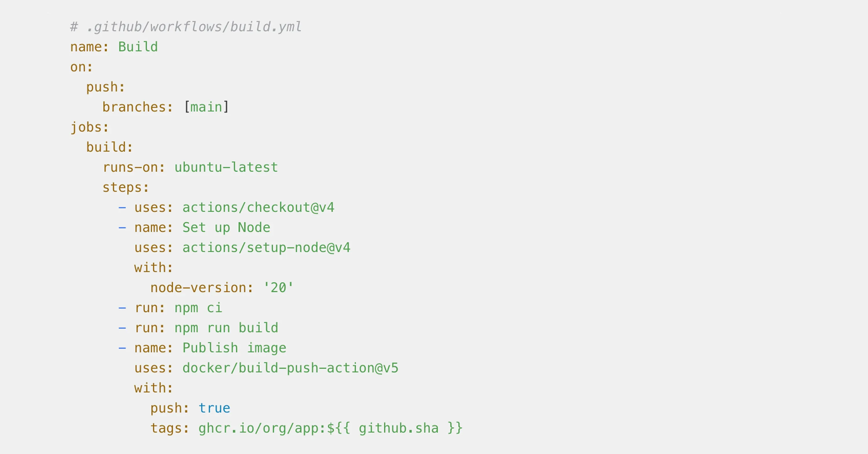Click the node-version value '20'
868x454 pixels.
pos(278,288)
